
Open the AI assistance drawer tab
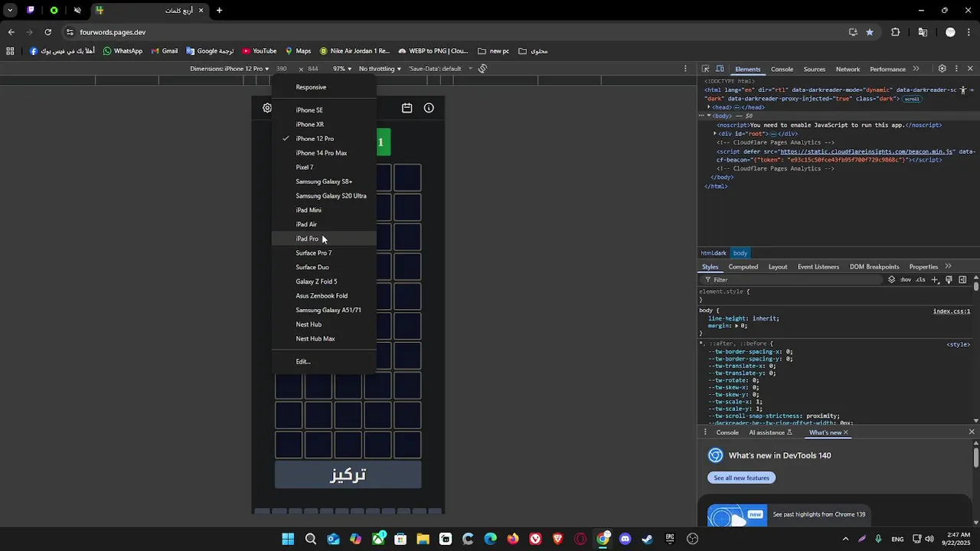click(770, 432)
